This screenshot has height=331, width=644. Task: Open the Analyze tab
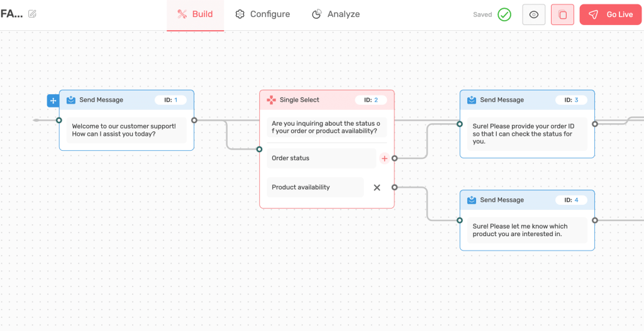pyautogui.click(x=336, y=14)
